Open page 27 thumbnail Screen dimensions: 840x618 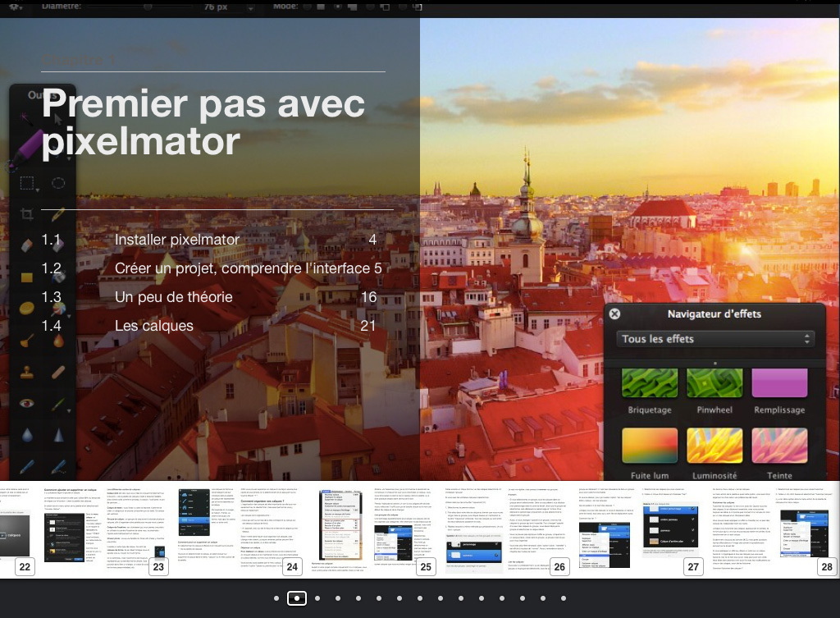pos(641,529)
